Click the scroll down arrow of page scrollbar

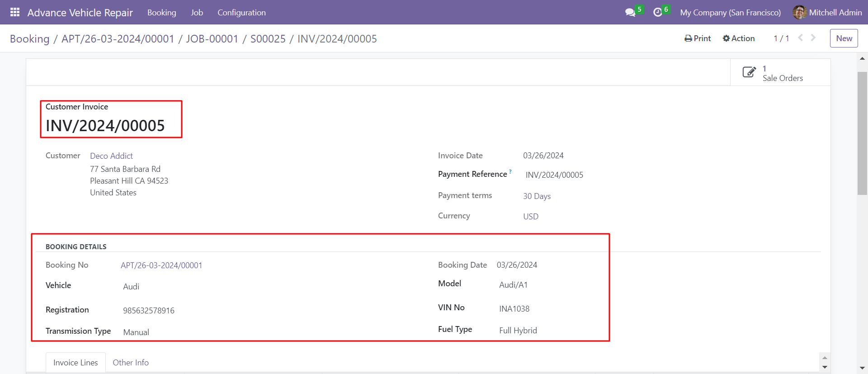(862, 369)
